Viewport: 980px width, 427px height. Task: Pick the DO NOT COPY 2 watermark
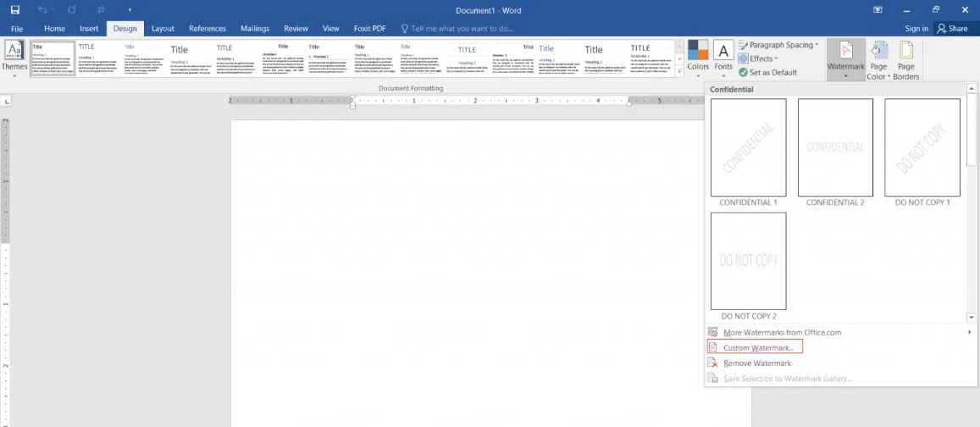(748, 261)
